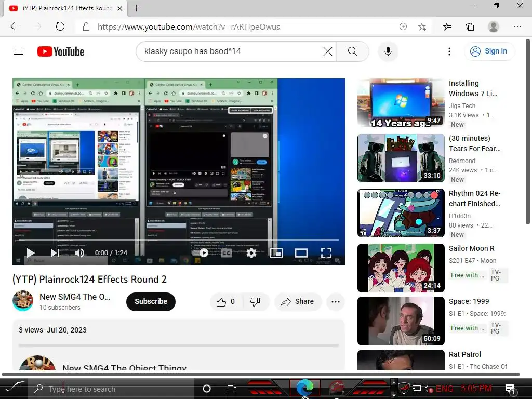Open a new browser tab

pos(137,8)
